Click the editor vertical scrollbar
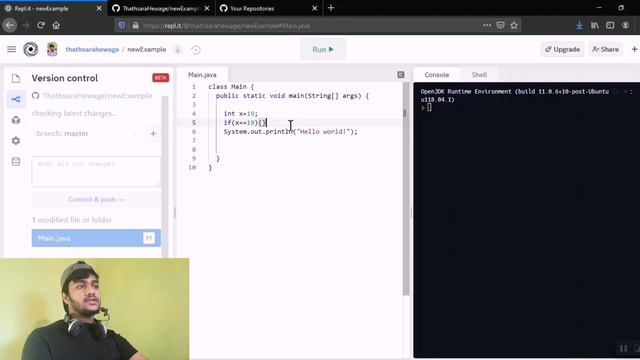640x360 pixels. (x=406, y=190)
